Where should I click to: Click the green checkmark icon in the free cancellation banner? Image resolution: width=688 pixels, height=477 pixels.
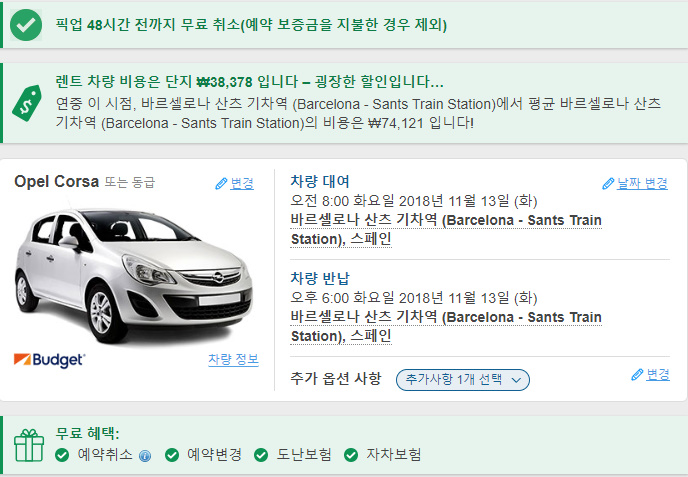(x=26, y=25)
